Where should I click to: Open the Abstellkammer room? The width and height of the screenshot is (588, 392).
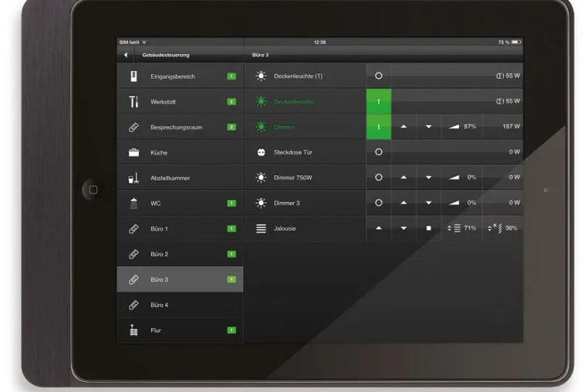180,177
